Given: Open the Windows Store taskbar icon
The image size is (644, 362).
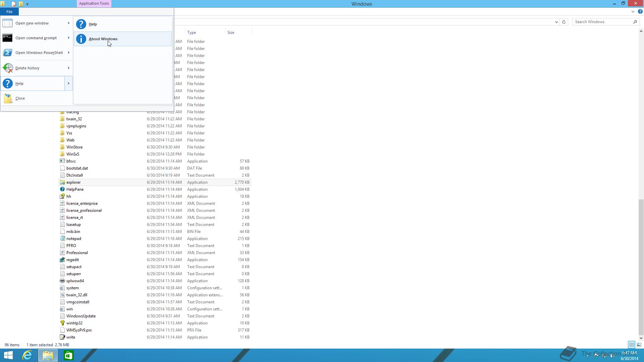Looking at the screenshot, I should tap(68, 355).
